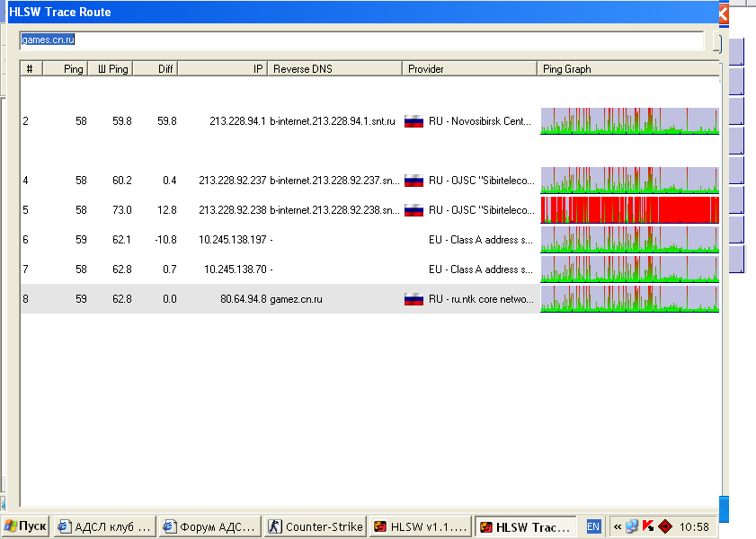Click the Provider column header

pos(469,69)
